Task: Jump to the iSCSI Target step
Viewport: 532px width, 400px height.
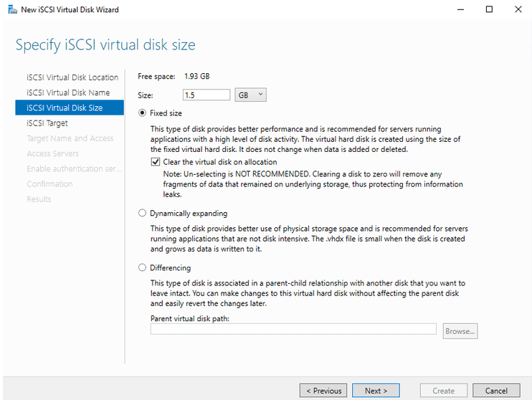Action: (47, 123)
